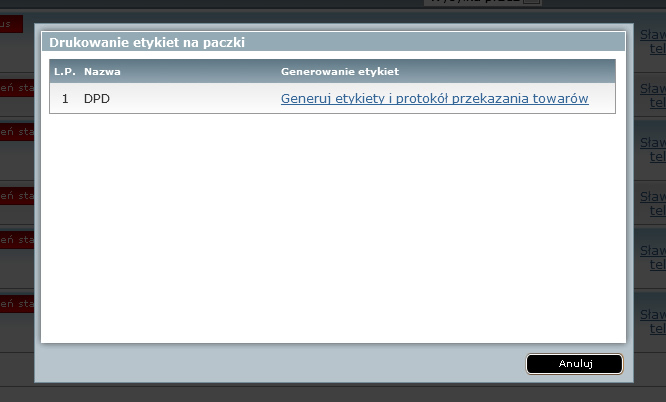
Task: Click the first red eń sta status badge
Action: tap(17, 88)
